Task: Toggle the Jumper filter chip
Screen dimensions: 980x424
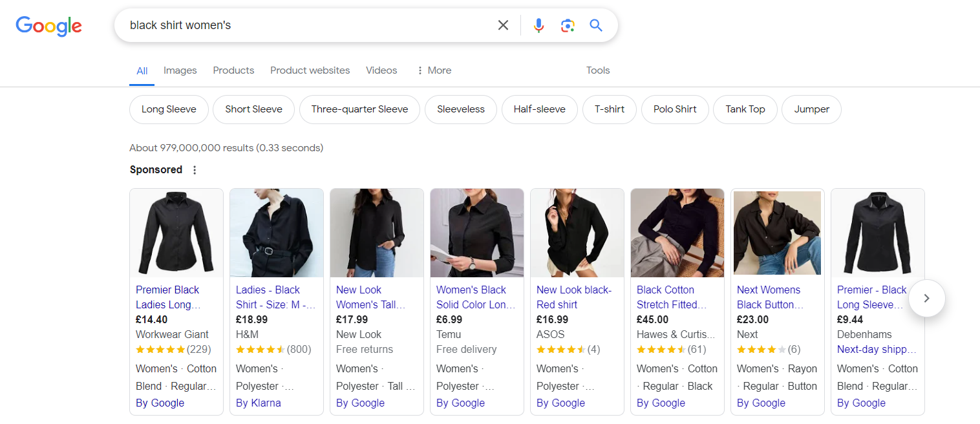Action: coord(811,109)
